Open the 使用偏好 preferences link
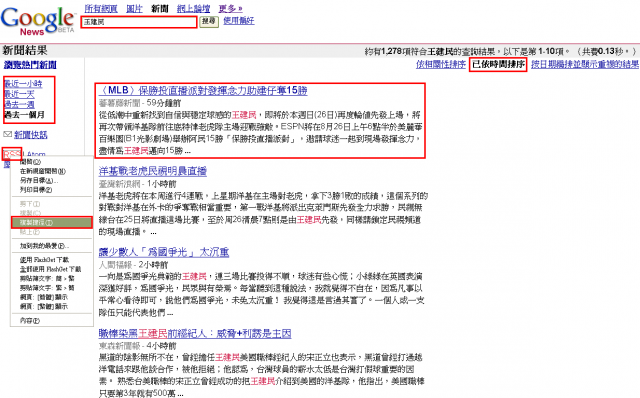Screen dimensions: 640x398 click(239, 20)
